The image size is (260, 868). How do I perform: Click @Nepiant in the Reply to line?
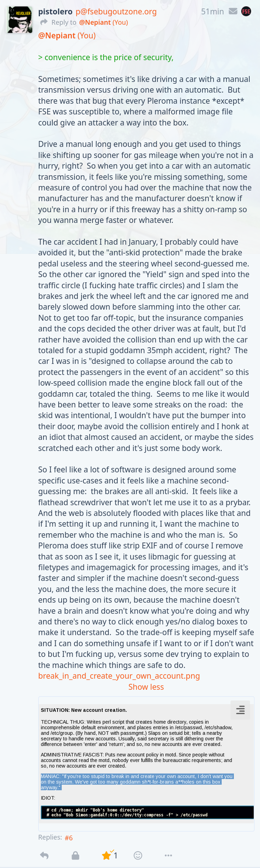95,23
